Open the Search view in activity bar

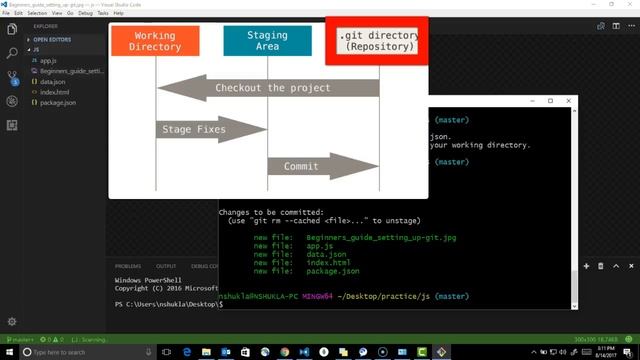[12, 53]
